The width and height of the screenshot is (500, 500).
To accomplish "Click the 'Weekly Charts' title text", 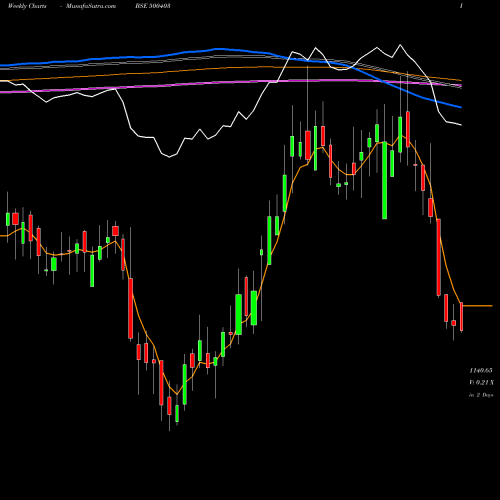I will pos(27,6).
